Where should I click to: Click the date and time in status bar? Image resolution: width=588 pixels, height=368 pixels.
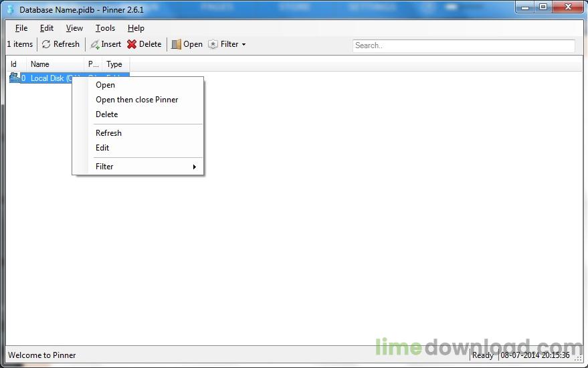(x=534, y=355)
